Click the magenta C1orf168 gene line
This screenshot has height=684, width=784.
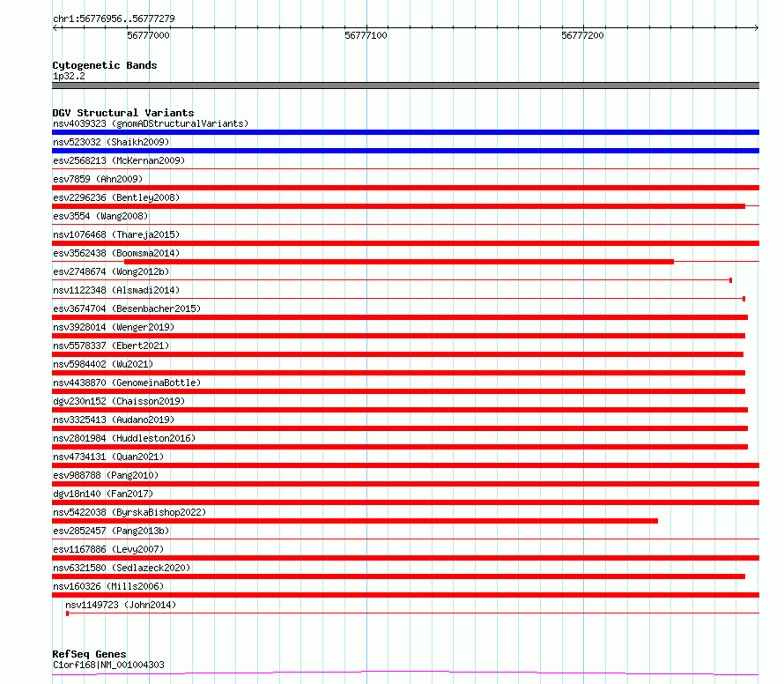pos(405,673)
